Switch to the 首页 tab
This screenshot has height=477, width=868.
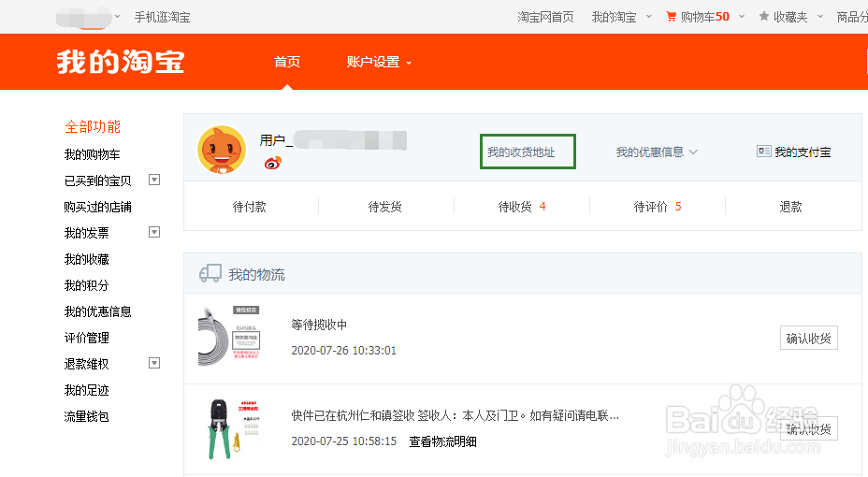[x=287, y=62]
